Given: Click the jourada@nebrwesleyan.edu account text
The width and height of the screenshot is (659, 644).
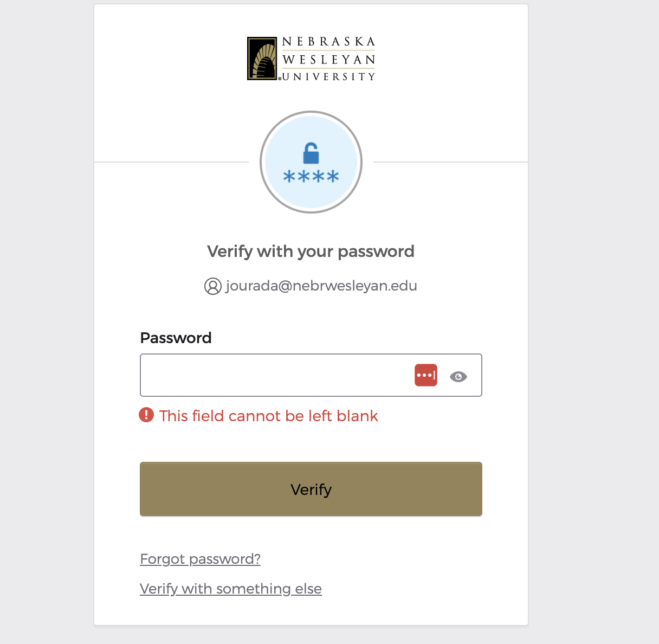Looking at the screenshot, I should click(x=321, y=286).
